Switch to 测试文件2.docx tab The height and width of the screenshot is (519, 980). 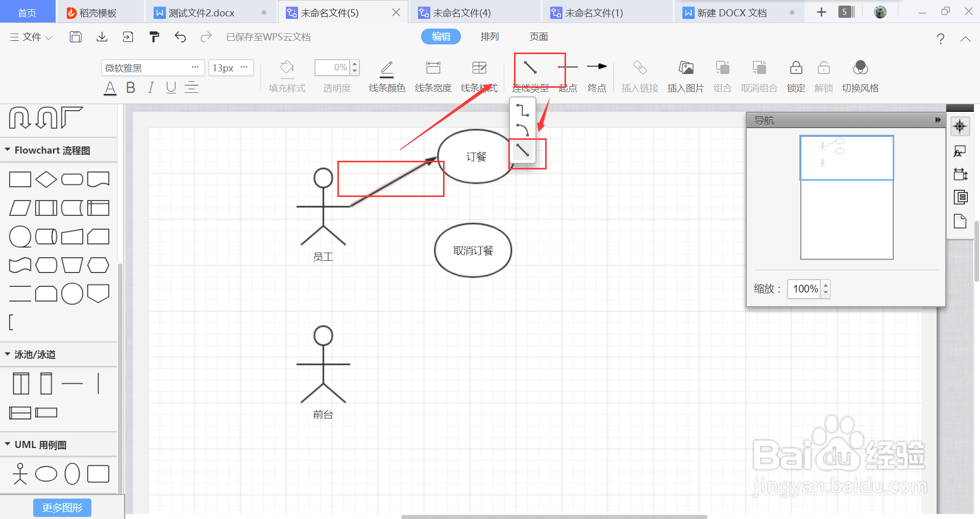coord(211,12)
